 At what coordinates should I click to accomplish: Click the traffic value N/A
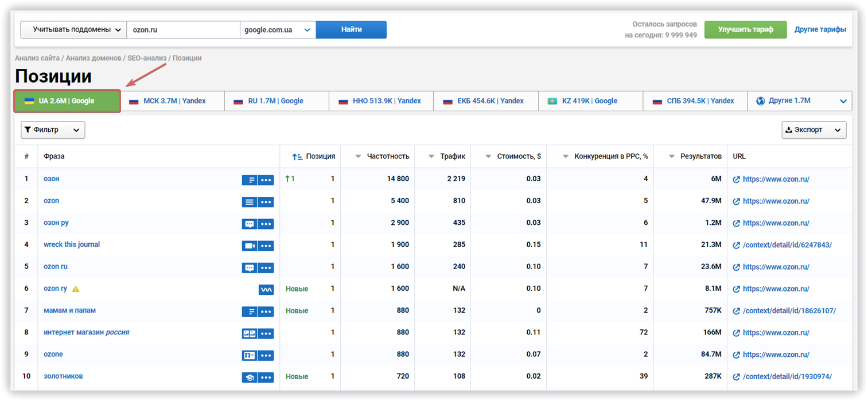click(x=459, y=289)
